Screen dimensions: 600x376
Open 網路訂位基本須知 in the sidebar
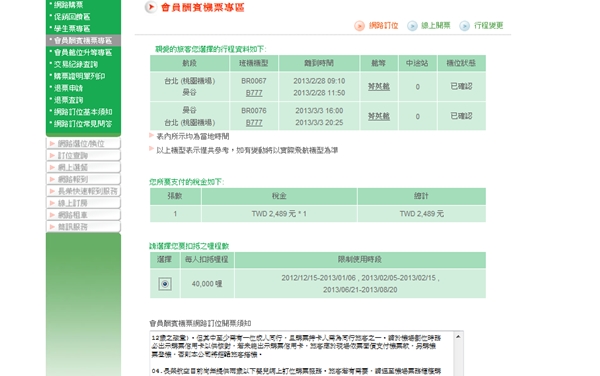pyautogui.click(x=83, y=112)
